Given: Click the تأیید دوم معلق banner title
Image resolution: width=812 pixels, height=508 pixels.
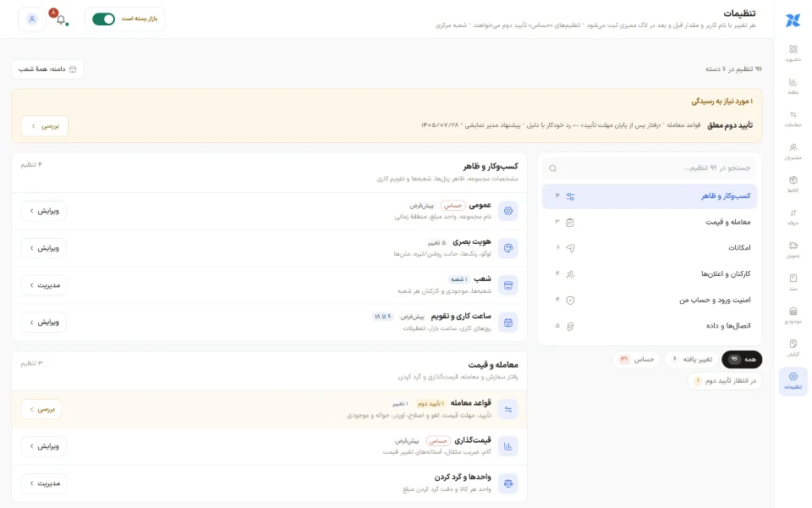Looking at the screenshot, I should (730, 125).
